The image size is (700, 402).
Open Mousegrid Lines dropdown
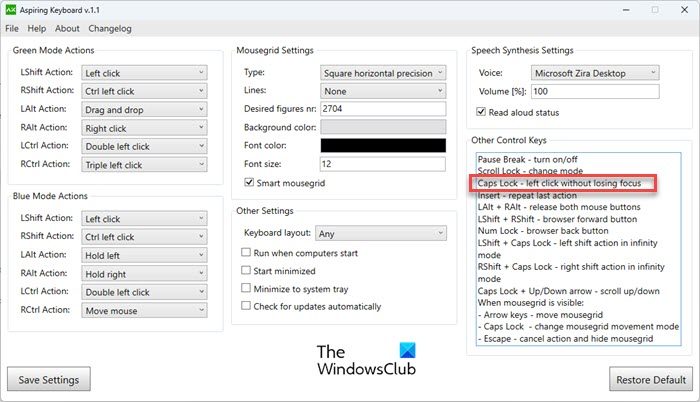click(383, 91)
